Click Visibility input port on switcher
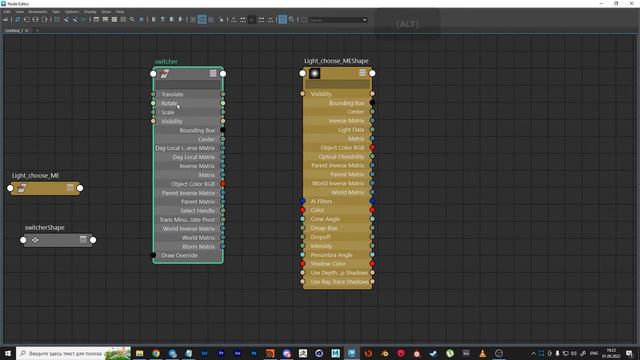 point(153,121)
